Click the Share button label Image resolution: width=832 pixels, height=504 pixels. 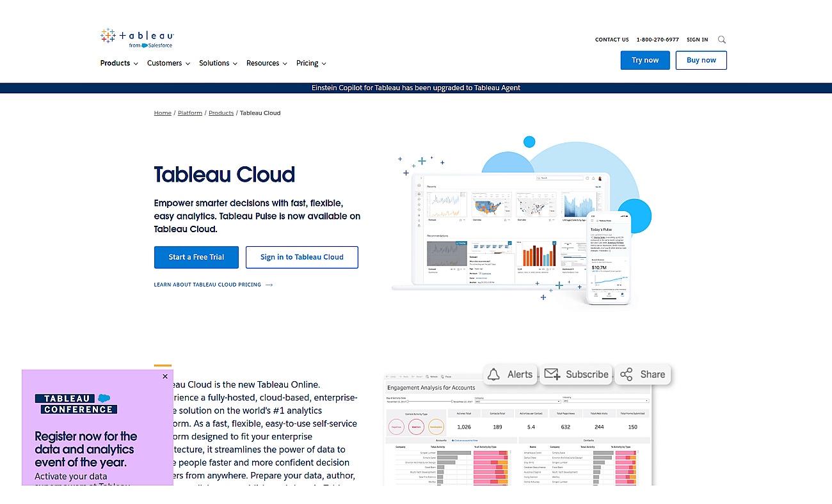pos(653,375)
